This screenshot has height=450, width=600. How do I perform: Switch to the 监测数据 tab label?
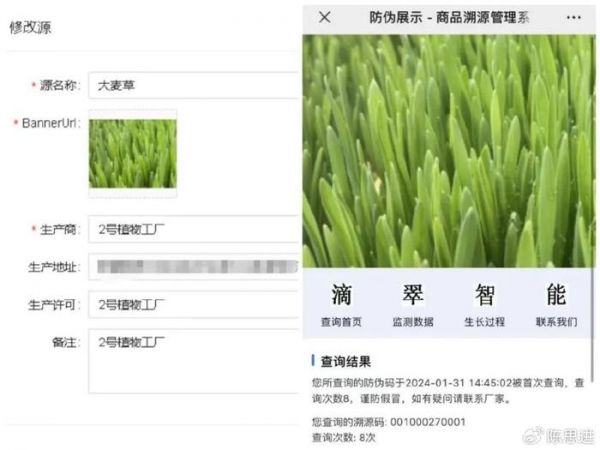[x=413, y=322]
